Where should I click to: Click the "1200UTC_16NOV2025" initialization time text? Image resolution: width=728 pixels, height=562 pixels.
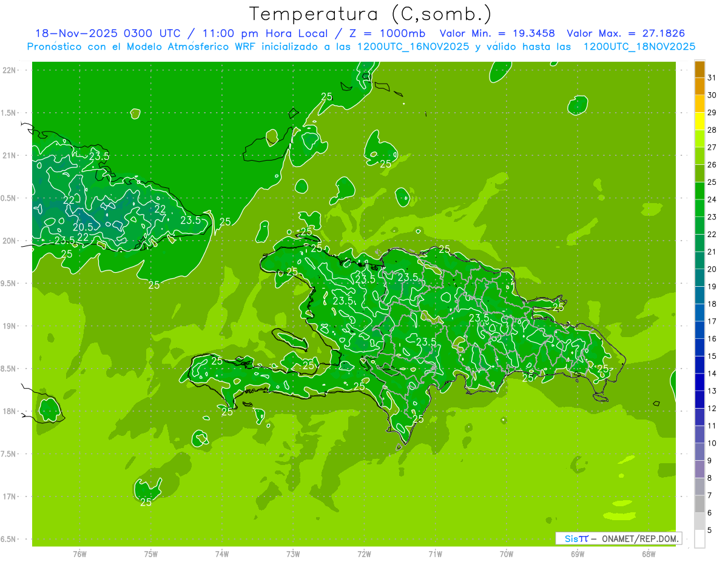point(413,47)
